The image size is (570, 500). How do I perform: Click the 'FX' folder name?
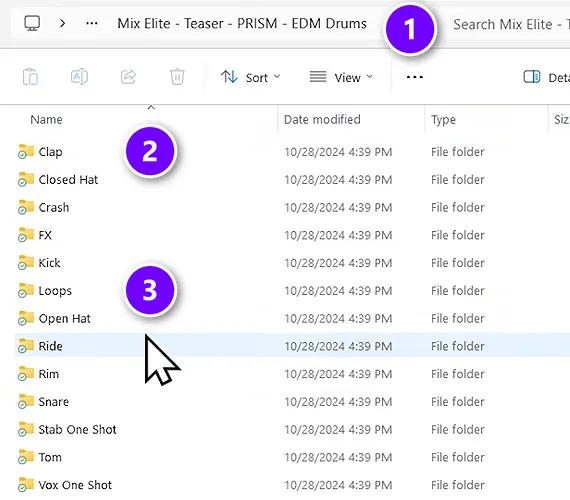[45, 235]
